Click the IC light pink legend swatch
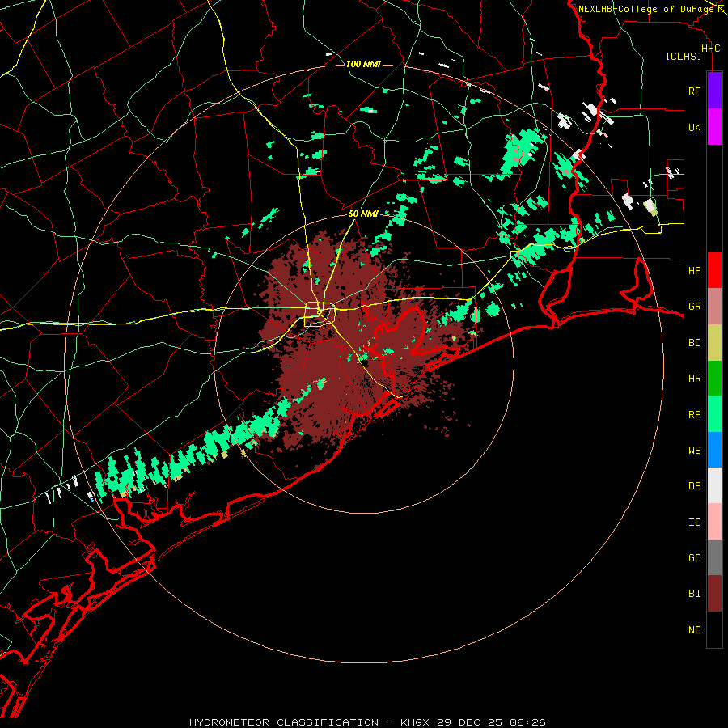This screenshot has width=728, height=728. click(714, 522)
